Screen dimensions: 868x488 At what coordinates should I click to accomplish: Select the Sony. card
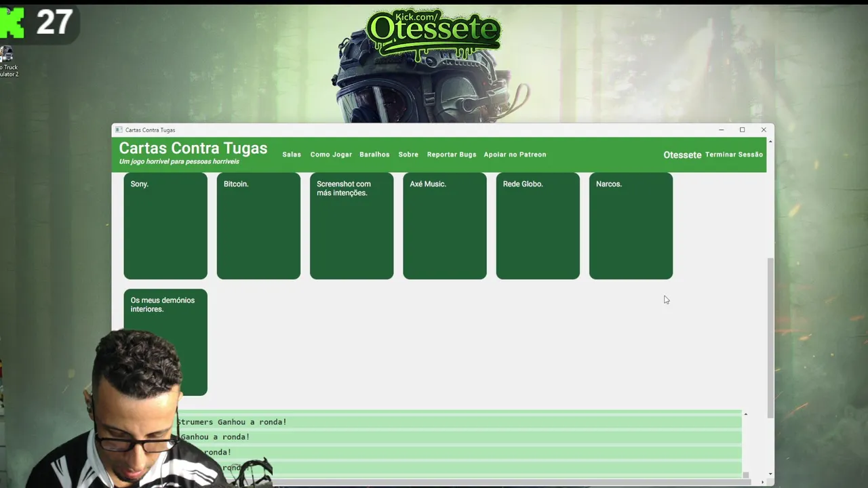click(165, 226)
